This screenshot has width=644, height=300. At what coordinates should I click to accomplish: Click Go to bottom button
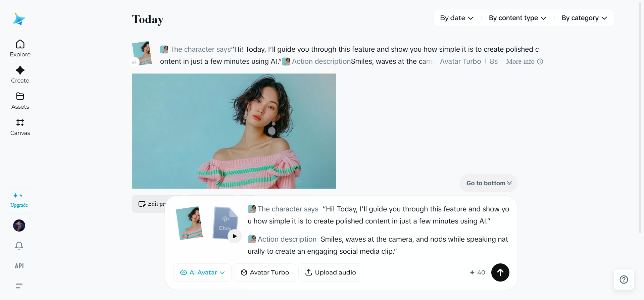point(488,183)
